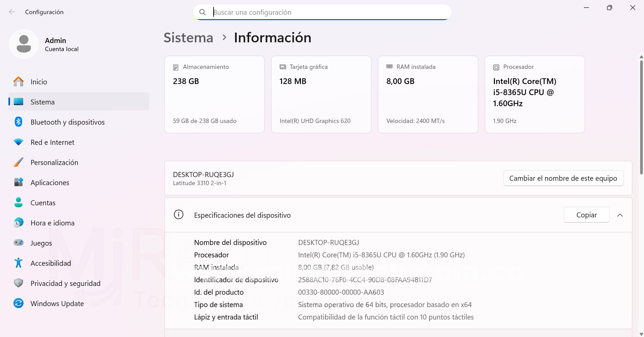644x337 pixels.
Task: Collapse the Especificaciones del dispositivo section
Action: point(620,215)
